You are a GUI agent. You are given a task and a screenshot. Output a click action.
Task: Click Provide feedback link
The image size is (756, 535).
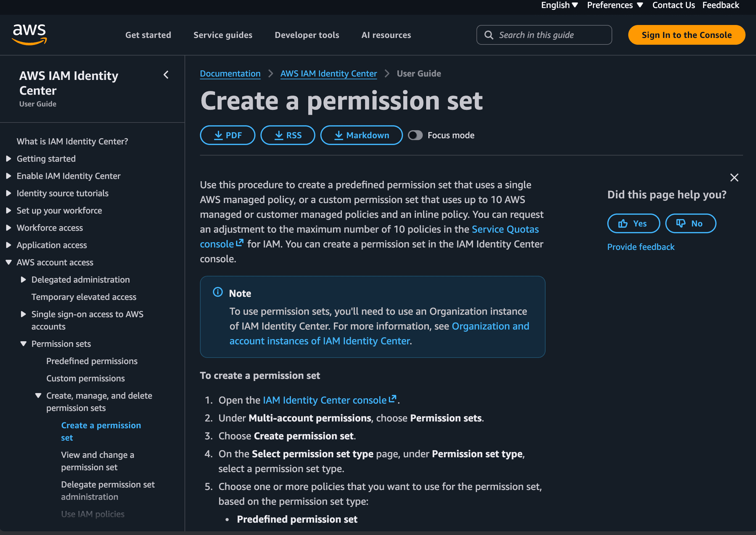click(x=641, y=247)
